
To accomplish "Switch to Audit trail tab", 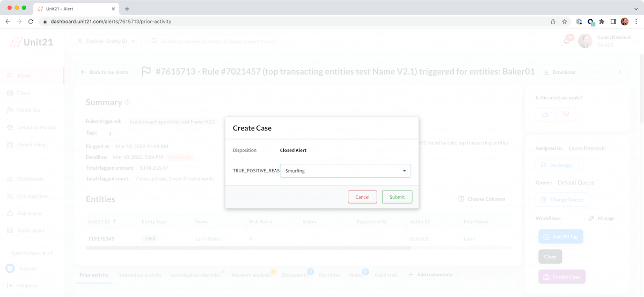I will click(385, 275).
